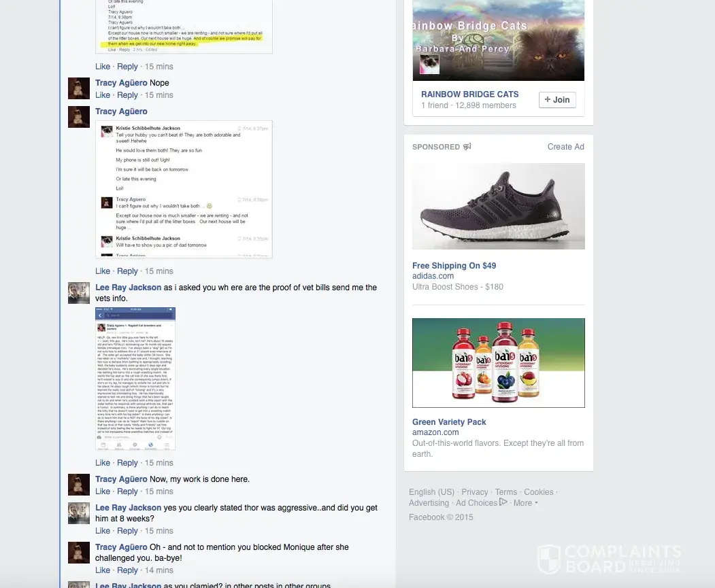The image size is (715, 588).
Task: Reply to "Now, my work is done here" comment
Action: coord(127,491)
